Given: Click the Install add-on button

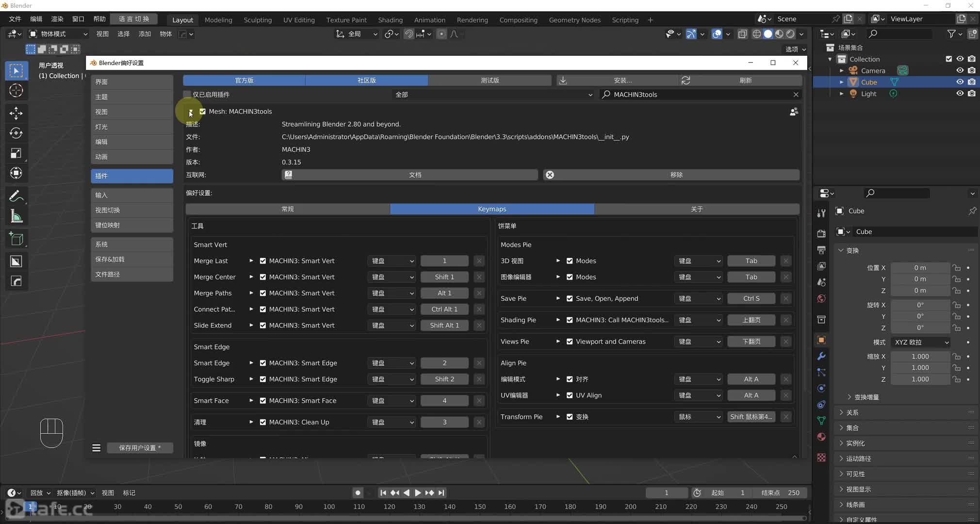Looking at the screenshot, I should [x=617, y=81].
